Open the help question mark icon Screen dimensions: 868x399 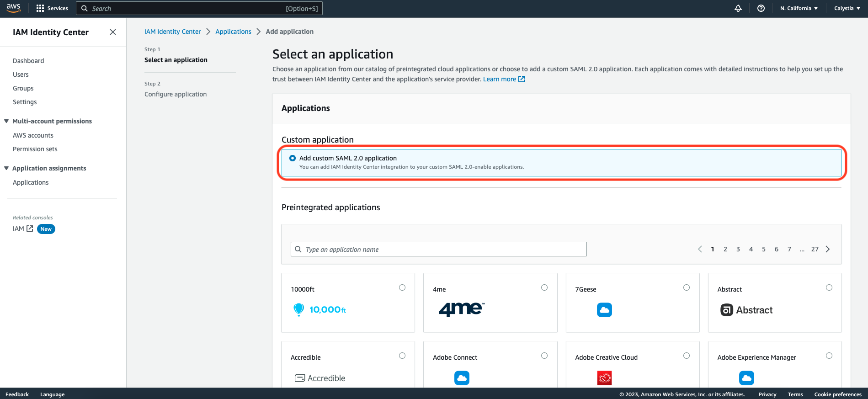pyautogui.click(x=761, y=8)
